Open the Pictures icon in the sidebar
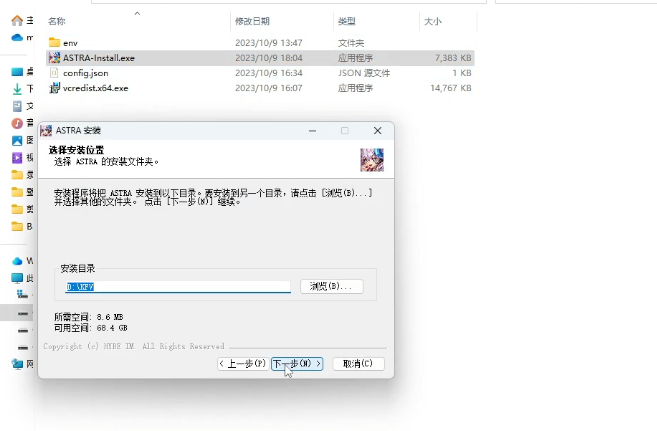The height and width of the screenshot is (431, 657). 17,141
